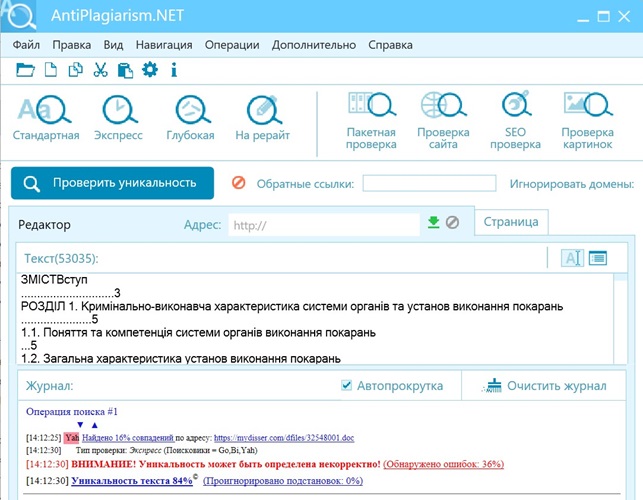The height and width of the screenshot is (500, 643).
Task: Click the Адрес http:// input field
Action: point(324,224)
